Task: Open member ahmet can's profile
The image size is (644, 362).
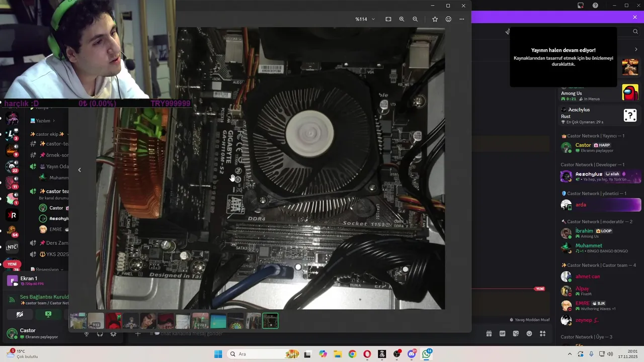Action: (600, 277)
